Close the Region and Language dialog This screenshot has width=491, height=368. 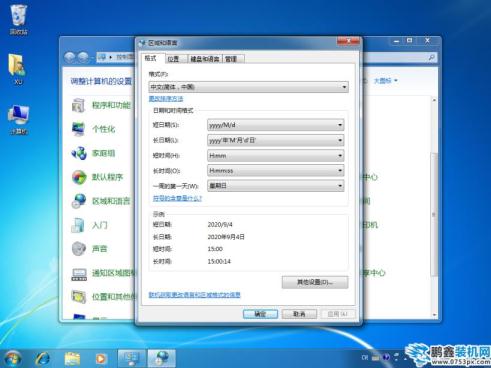(x=348, y=41)
